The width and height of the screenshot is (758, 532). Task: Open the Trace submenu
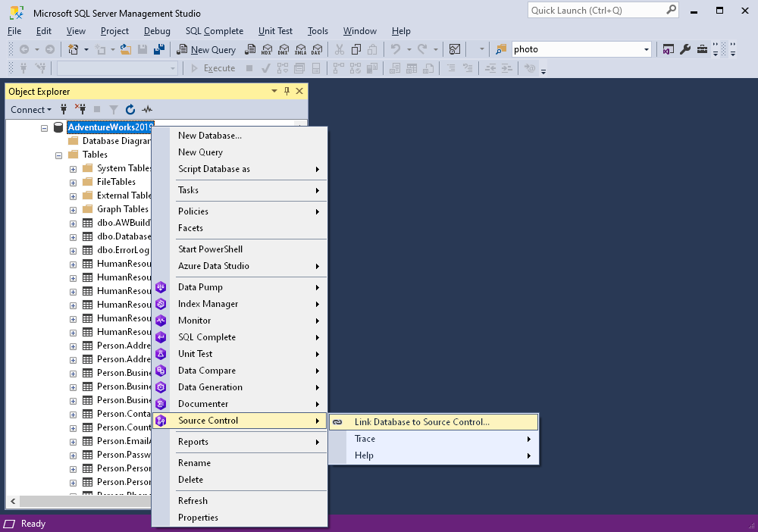pyautogui.click(x=434, y=439)
